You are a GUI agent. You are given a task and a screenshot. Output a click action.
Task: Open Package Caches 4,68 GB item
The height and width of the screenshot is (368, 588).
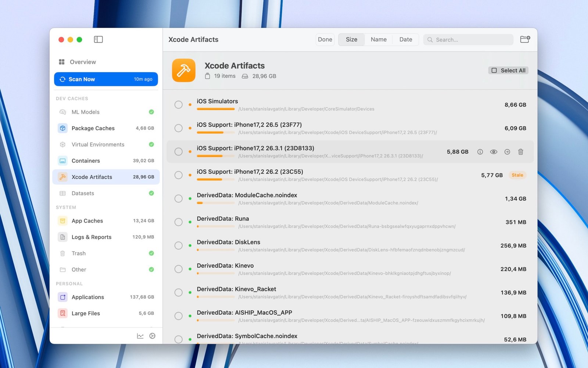[x=106, y=128]
